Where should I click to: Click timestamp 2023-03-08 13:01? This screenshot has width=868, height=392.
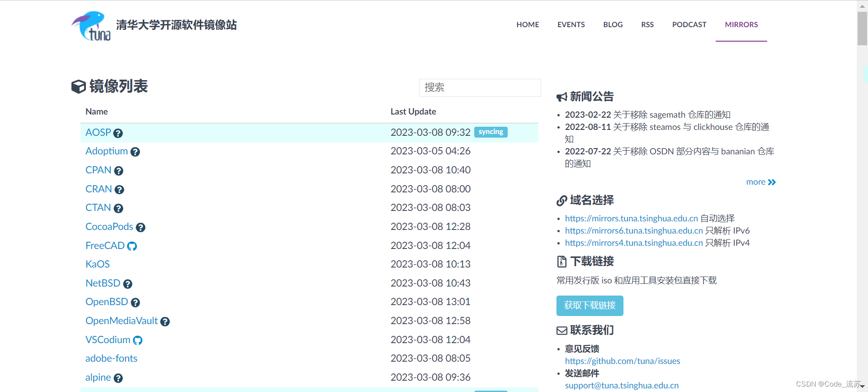(430, 301)
